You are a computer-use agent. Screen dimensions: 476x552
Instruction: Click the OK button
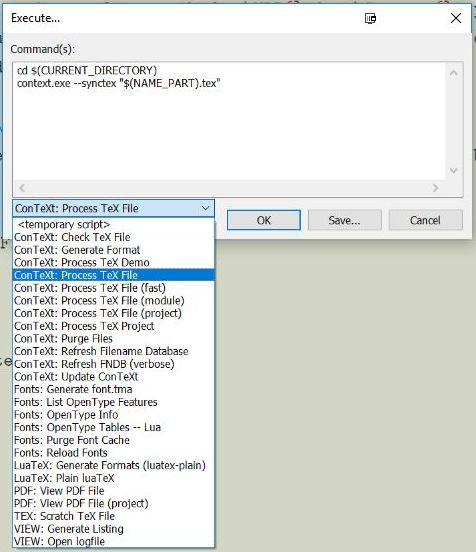coord(264,220)
